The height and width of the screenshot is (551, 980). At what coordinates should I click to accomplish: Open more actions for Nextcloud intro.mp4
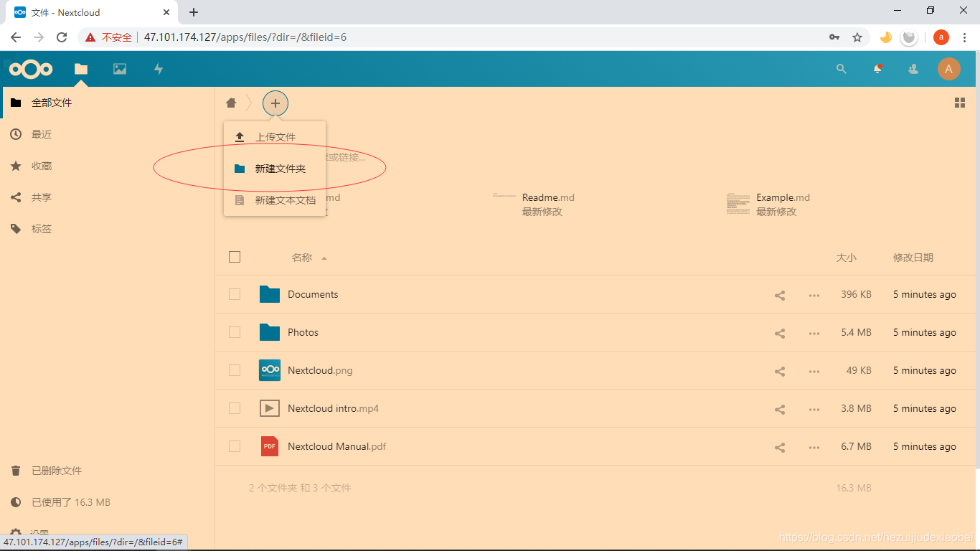click(x=814, y=409)
